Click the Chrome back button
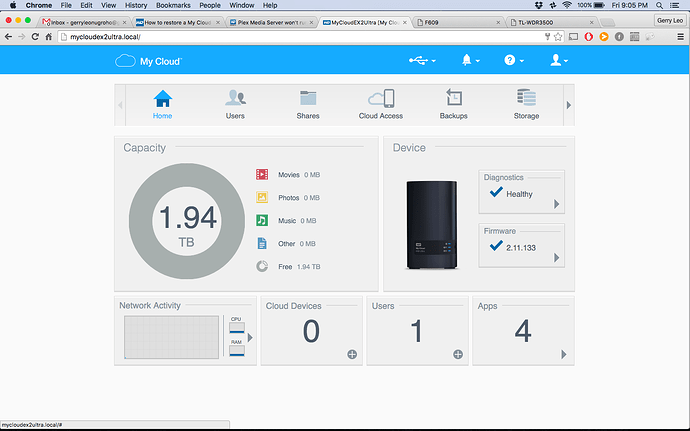The height and width of the screenshot is (431, 690). pos(8,37)
